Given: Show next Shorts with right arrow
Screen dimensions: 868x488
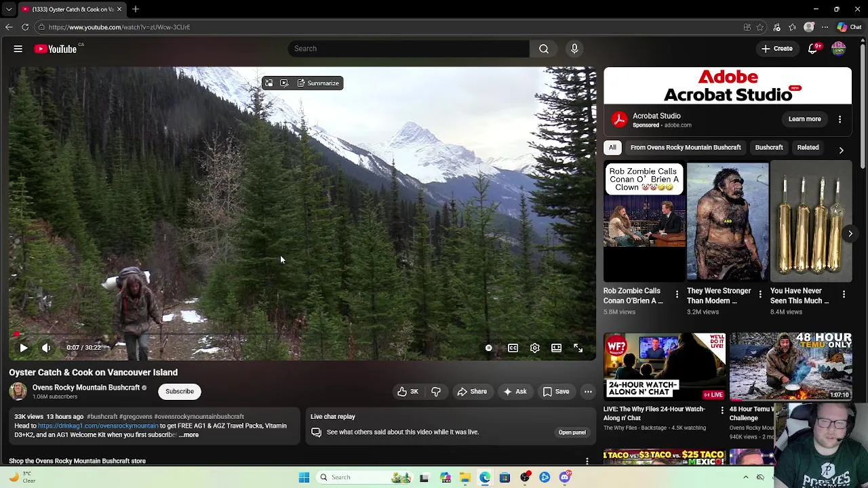Looking at the screenshot, I should coord(850,234).
